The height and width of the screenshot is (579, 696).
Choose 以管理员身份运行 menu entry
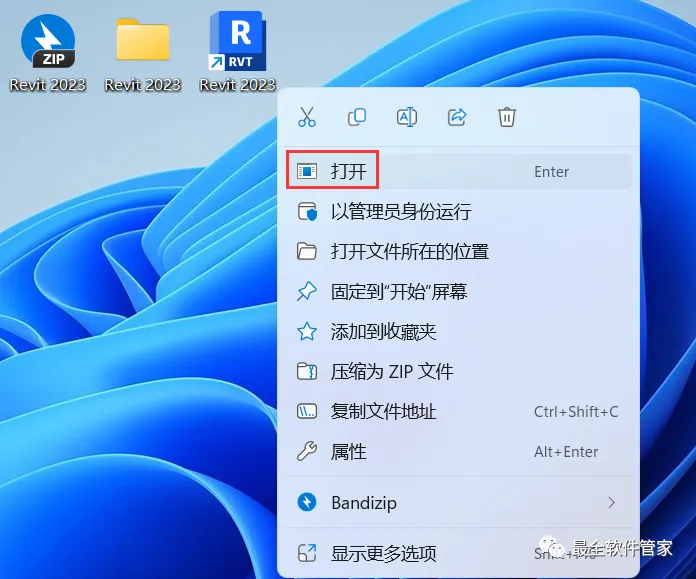coord(459,211)
